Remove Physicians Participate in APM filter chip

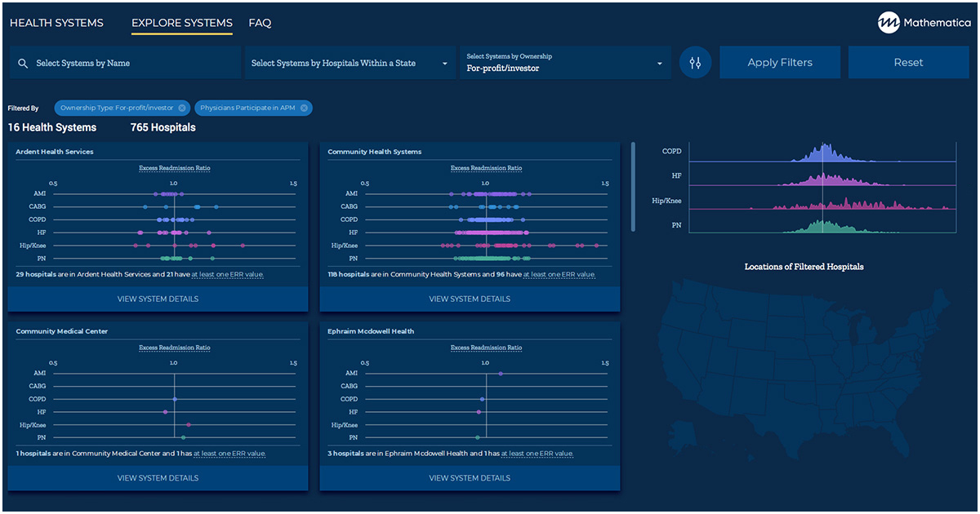click(304, 108)
